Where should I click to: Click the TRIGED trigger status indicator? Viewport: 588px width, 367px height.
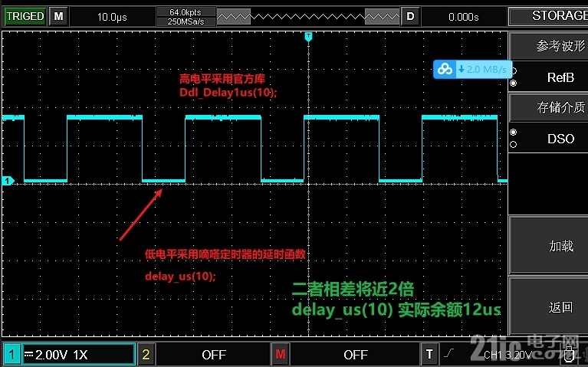[x=25, y=17]
